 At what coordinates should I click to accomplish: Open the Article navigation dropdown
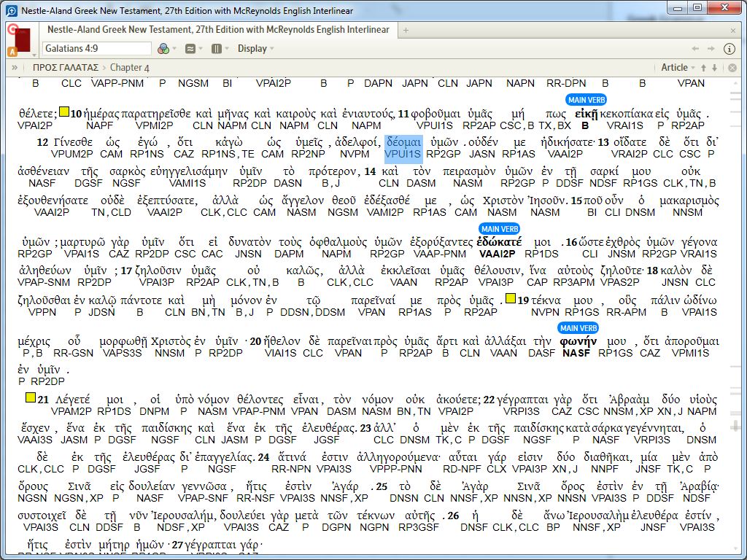[x=678, y=68]
